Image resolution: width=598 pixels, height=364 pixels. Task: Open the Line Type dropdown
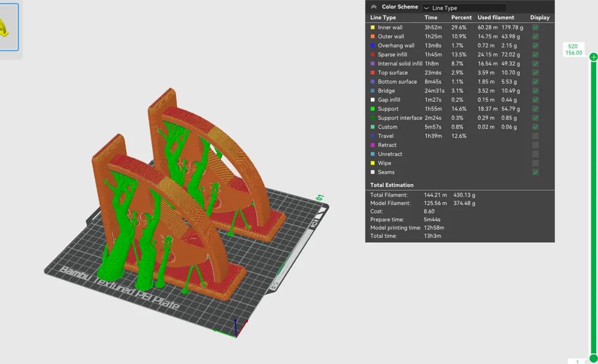[464, 8]
